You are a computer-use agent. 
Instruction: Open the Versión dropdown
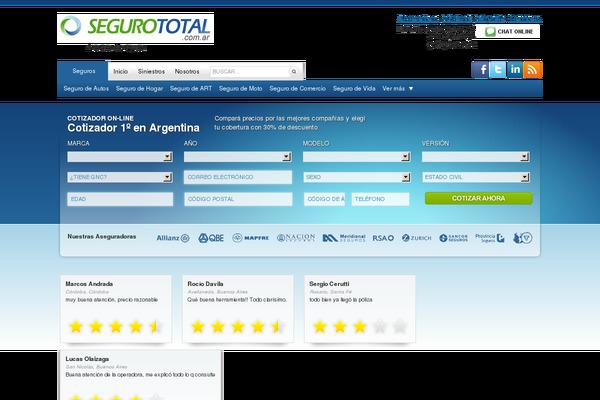coord(476,157)
